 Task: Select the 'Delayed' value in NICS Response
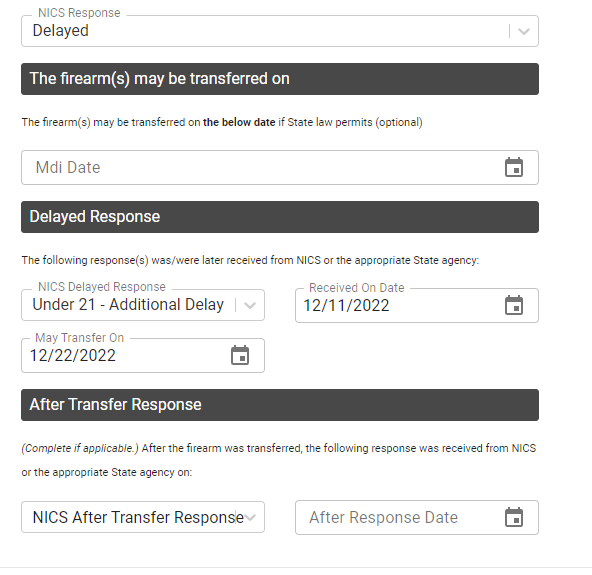coord(61,31)
